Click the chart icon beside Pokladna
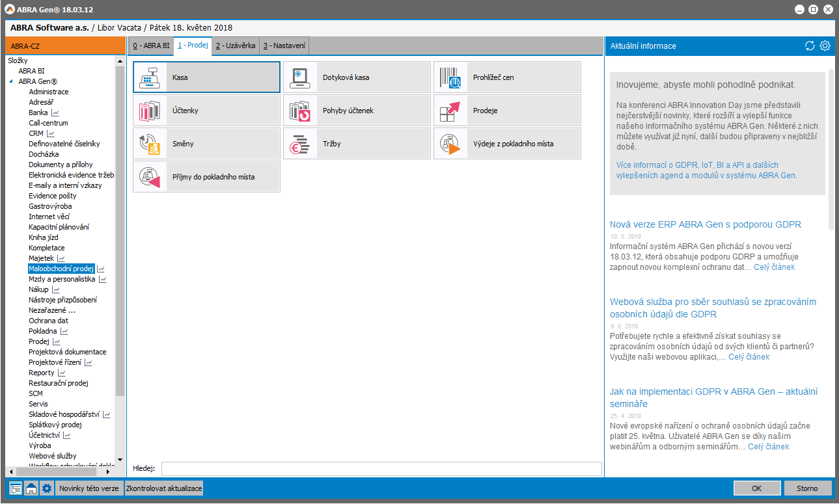 [x=64, y=331]
